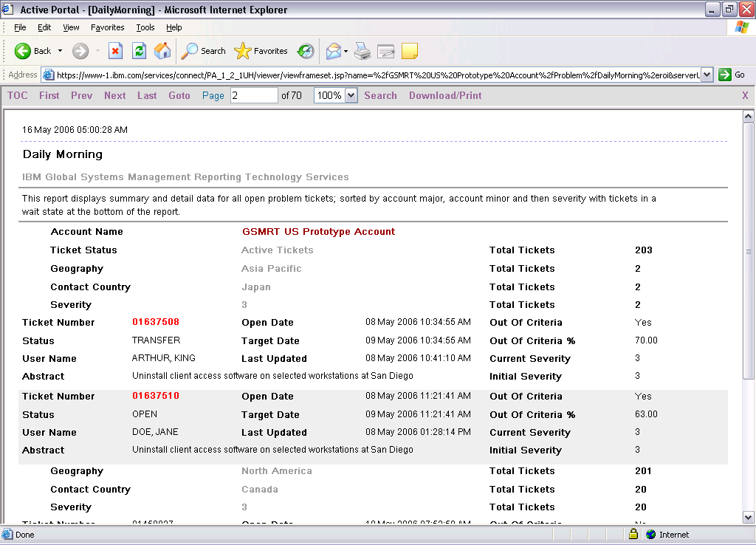Open the Tools menu

coord(145,27)
